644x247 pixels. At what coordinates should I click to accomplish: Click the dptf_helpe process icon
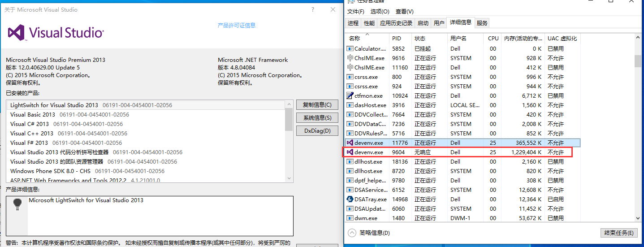[x=350, y=180]
